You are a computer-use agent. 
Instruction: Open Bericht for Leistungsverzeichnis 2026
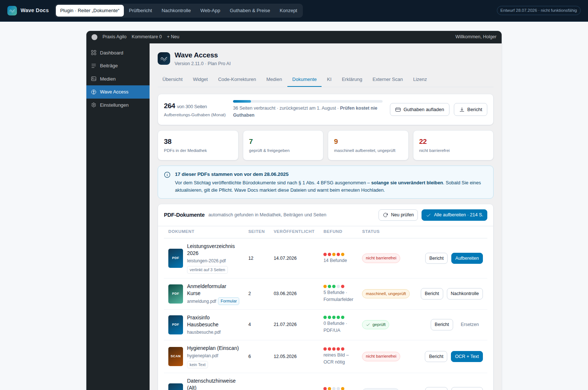[x=437, y=258]
